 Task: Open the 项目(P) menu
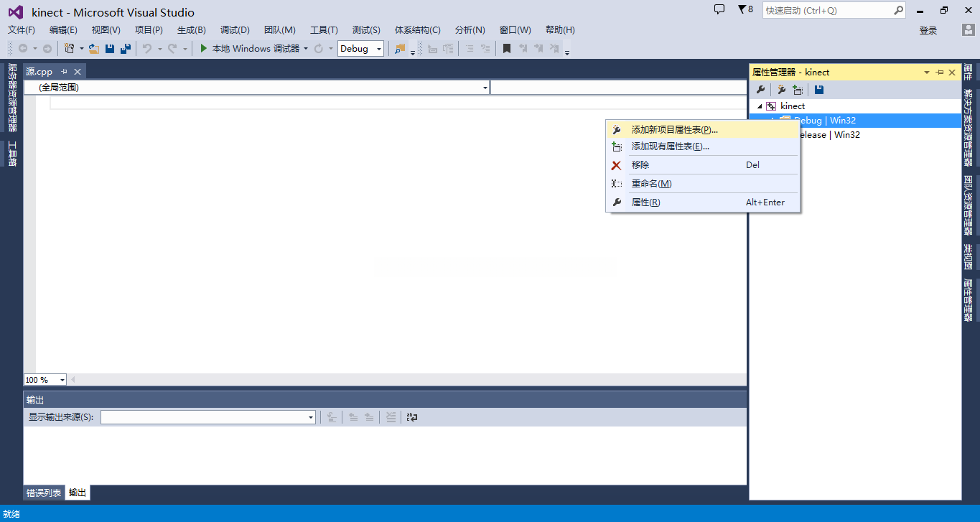[x=149, y=30]
